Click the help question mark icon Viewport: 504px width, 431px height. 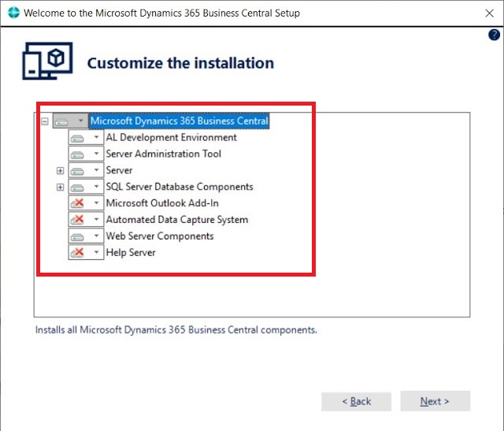(495, 35)
